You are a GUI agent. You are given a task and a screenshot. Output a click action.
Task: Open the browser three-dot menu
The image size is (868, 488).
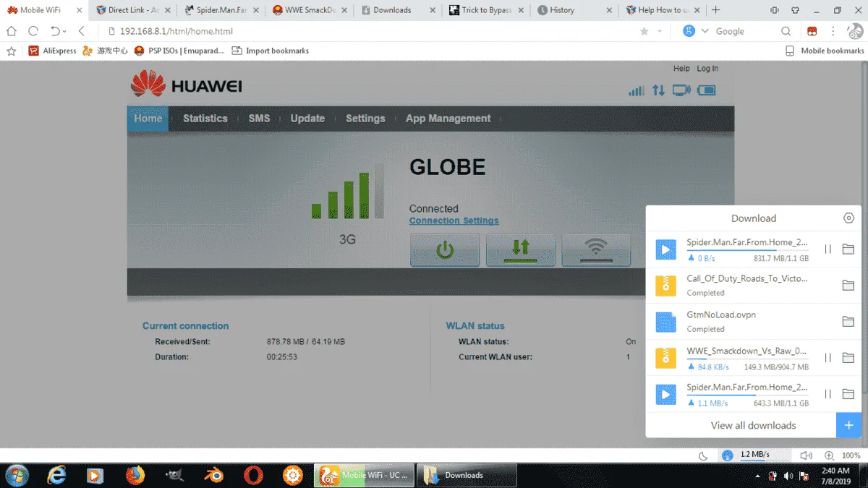[833, 31]
